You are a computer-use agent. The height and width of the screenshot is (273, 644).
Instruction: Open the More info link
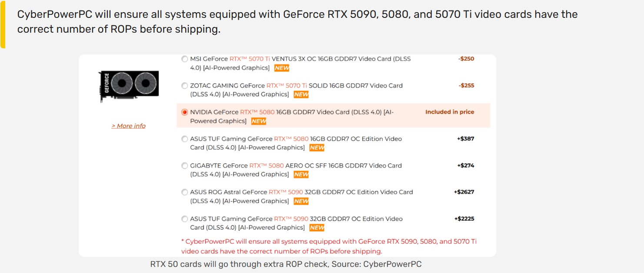128,126
